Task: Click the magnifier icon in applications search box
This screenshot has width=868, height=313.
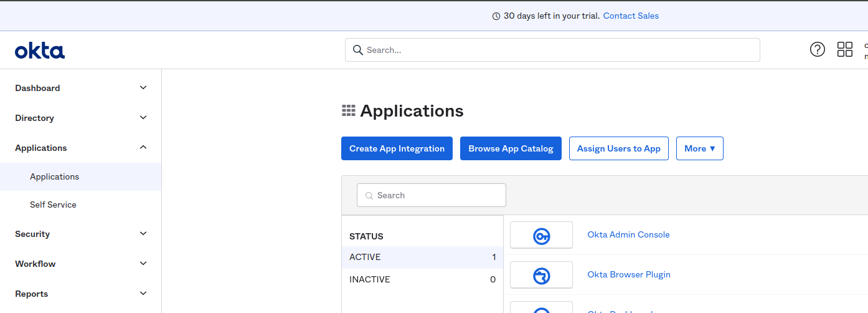Action: pos(369,195)
